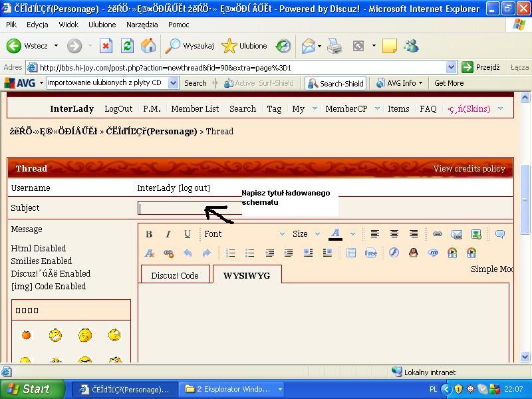Open the Narzędzia menu

[142, 25]
